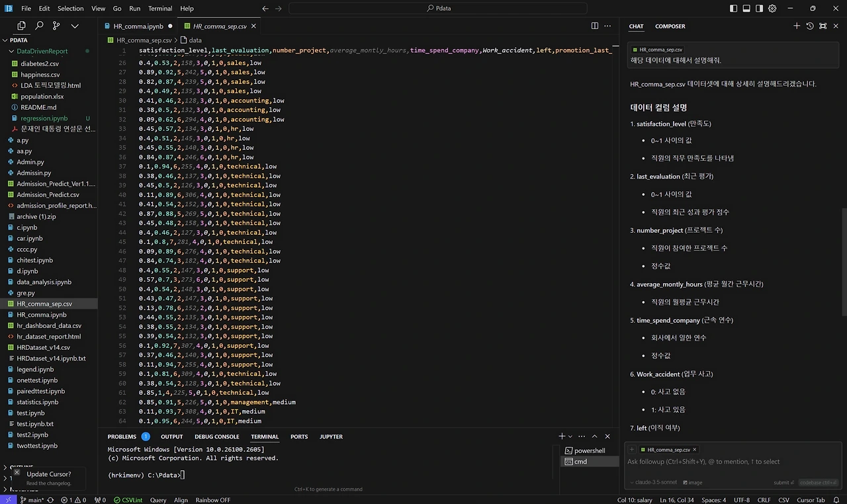Viewport: 847px width, 504px height.
Task: Toggle Rainbow OFF in status bar
Action: 212,500
